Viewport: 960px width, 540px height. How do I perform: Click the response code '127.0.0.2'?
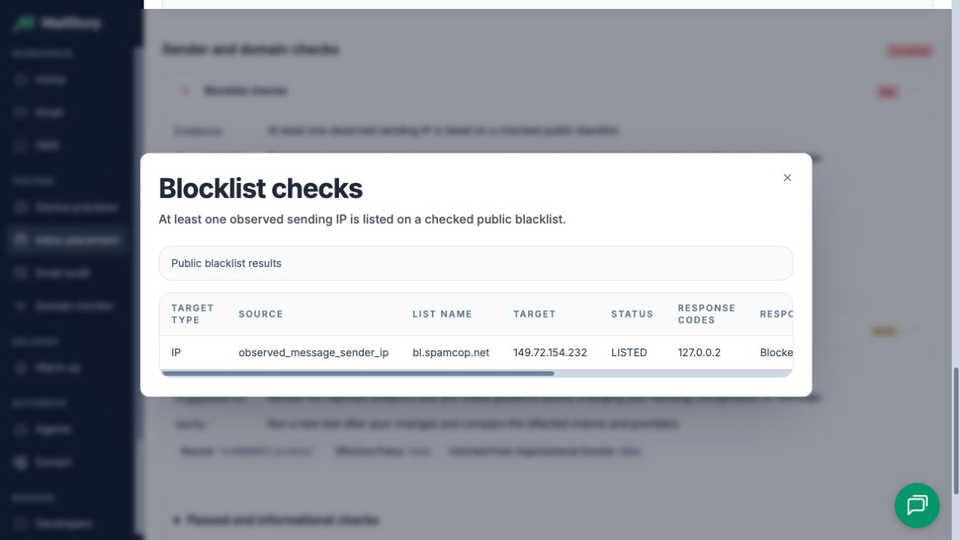pyautogui.click(x=699, y=353)
